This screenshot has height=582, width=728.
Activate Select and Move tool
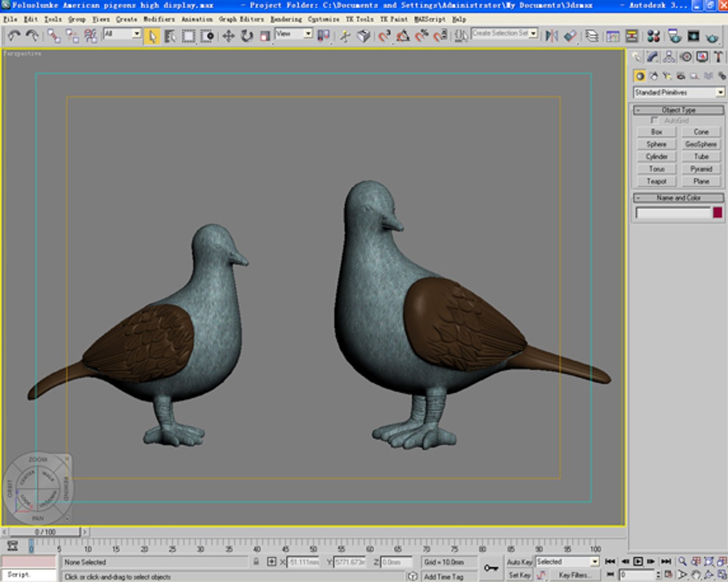228,36
